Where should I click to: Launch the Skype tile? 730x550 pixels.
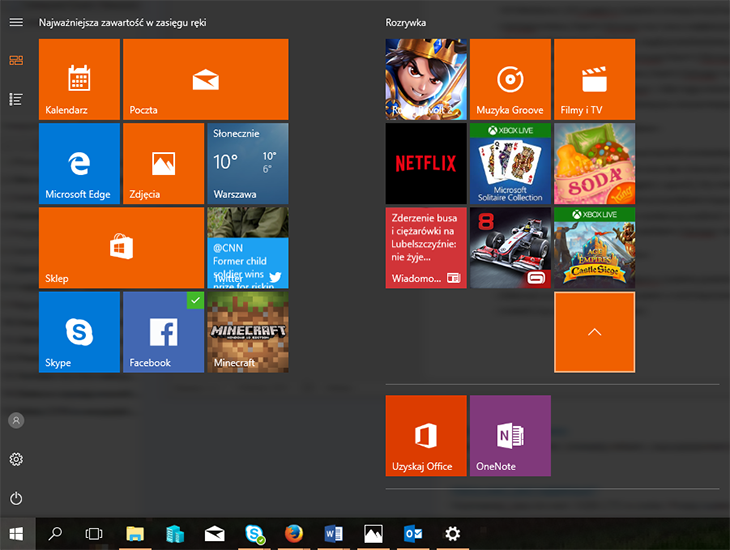click(x=79, y=332)
